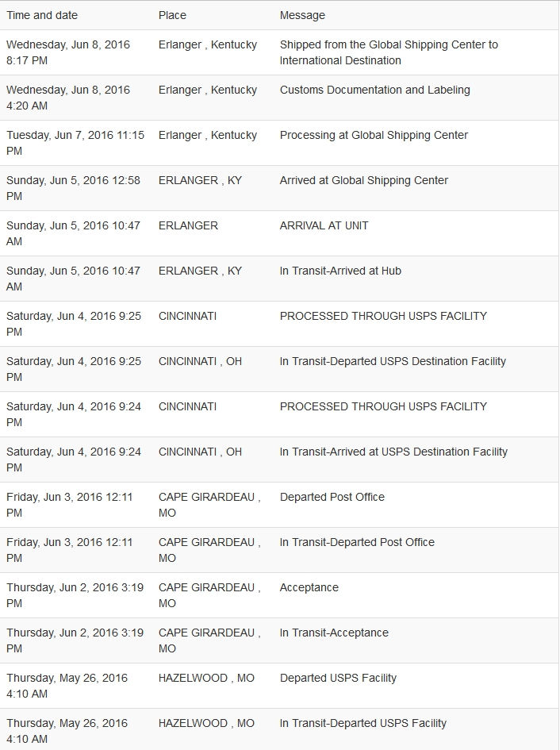The image size is (560, 750).
Task: Click 'In Transit-Arrived at Hub' message
Action: 340,271
